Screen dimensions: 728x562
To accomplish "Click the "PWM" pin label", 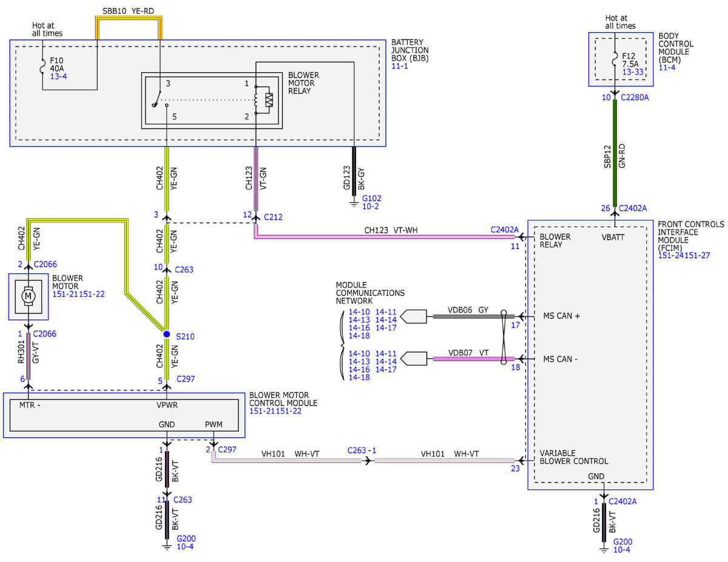I will pyautogui.click(x=213, y=426).
